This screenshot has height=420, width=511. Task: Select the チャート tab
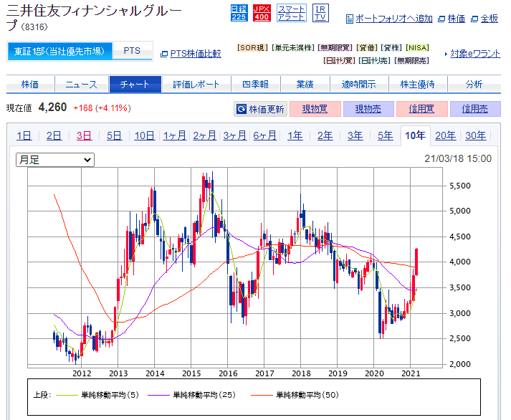[x=135, y=85]
